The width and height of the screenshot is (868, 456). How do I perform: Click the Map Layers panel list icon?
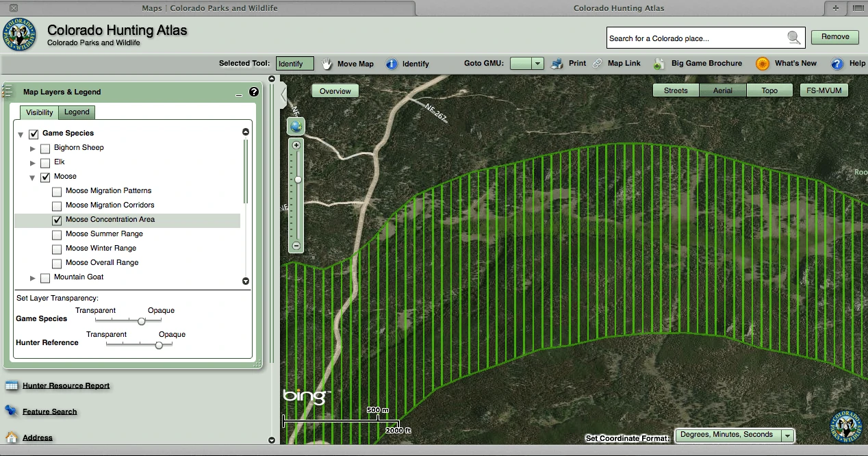pos(8,91)
